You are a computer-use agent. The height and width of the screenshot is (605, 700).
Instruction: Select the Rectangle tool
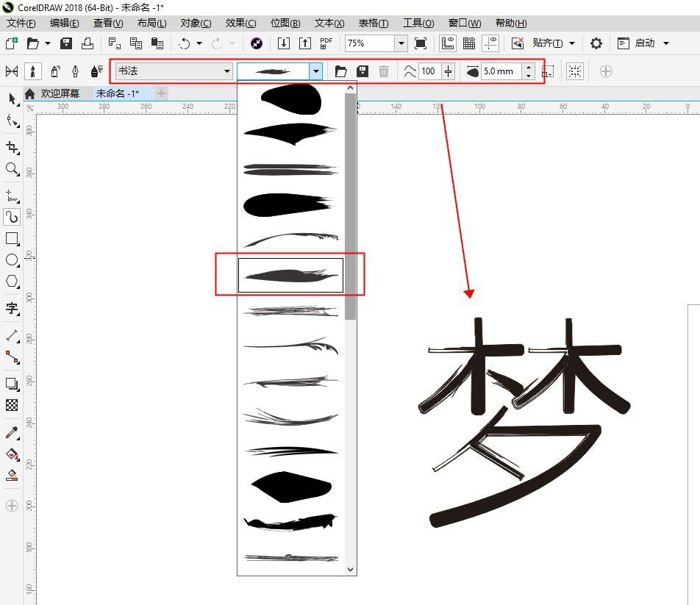click(10, 238)
